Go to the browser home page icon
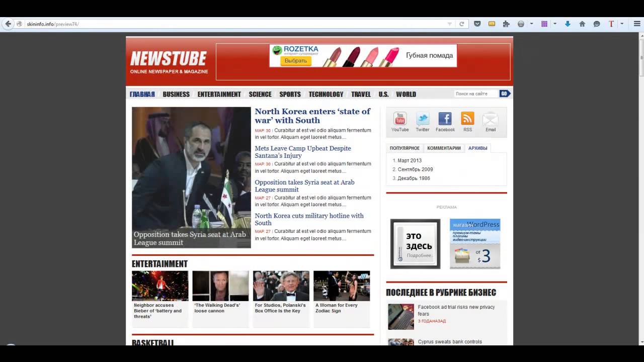The height and width of the screenshot is (362, 644). [x=582, y=24]
